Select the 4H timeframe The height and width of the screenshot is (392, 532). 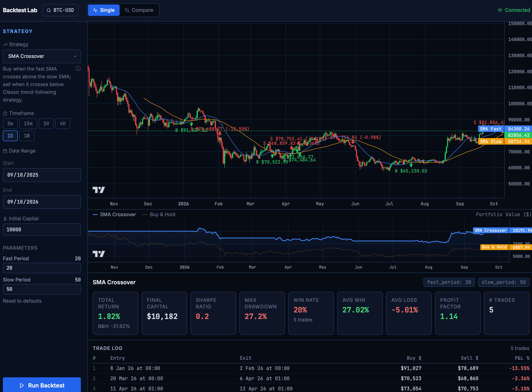pyautogui.click(x=63, y=123)
